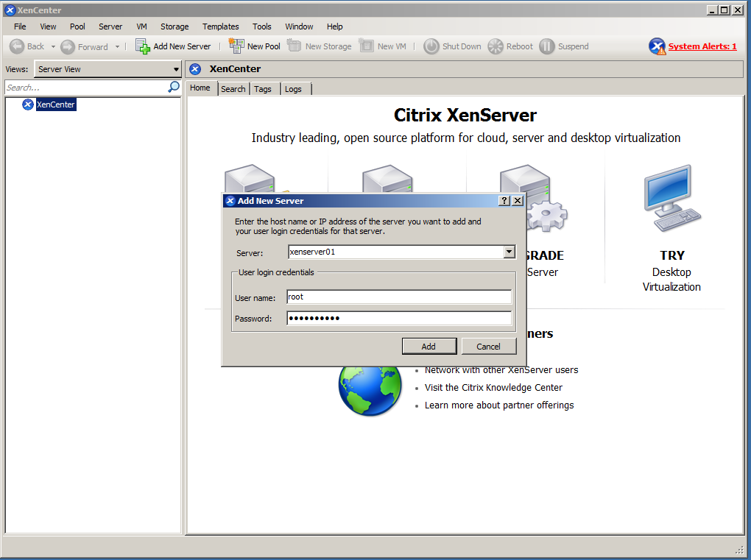
Task: Focus the Password input field
Action: coord(399,319)
